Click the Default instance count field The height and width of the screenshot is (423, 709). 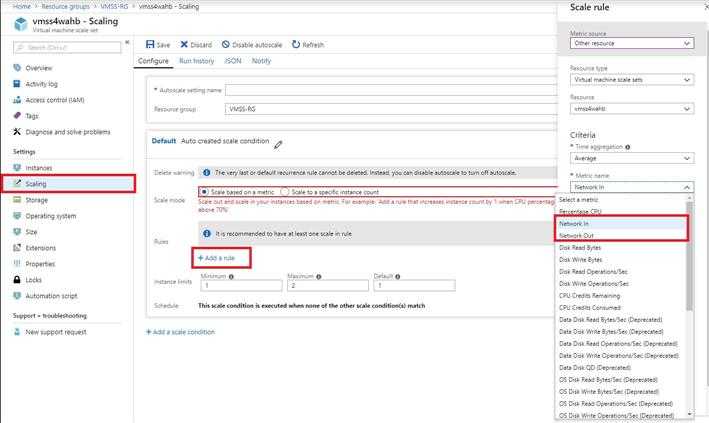(x=414, y=285)
